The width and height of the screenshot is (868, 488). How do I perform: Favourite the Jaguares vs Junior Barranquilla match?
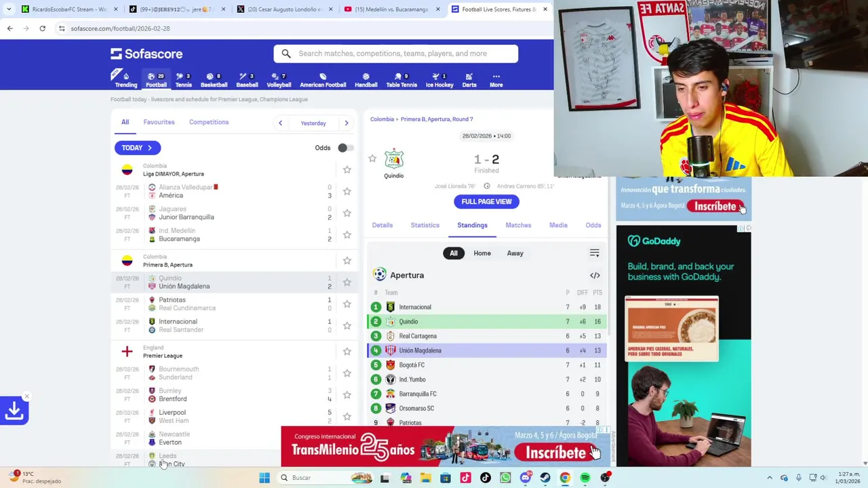(x=347, y=213)
